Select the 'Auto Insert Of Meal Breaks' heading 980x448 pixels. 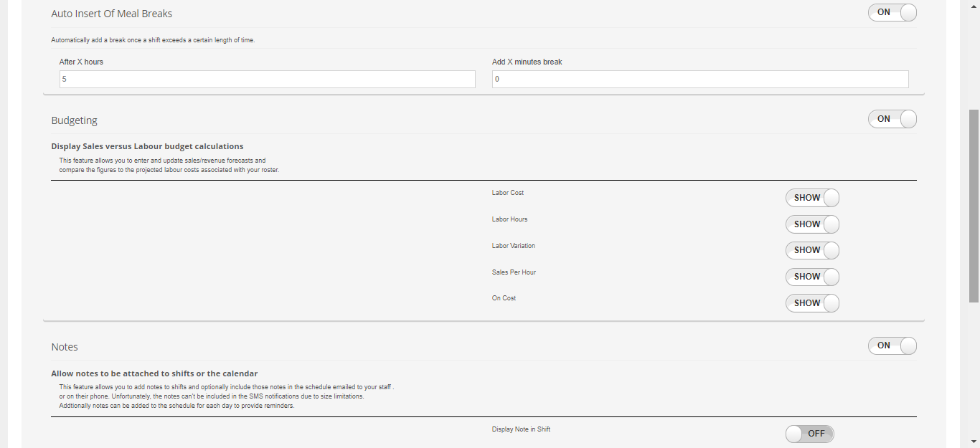tap(112, 14)
